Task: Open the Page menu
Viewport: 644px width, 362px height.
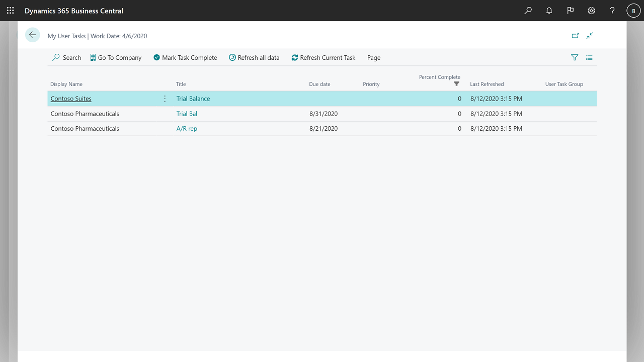Action: (x=374, y=57)
